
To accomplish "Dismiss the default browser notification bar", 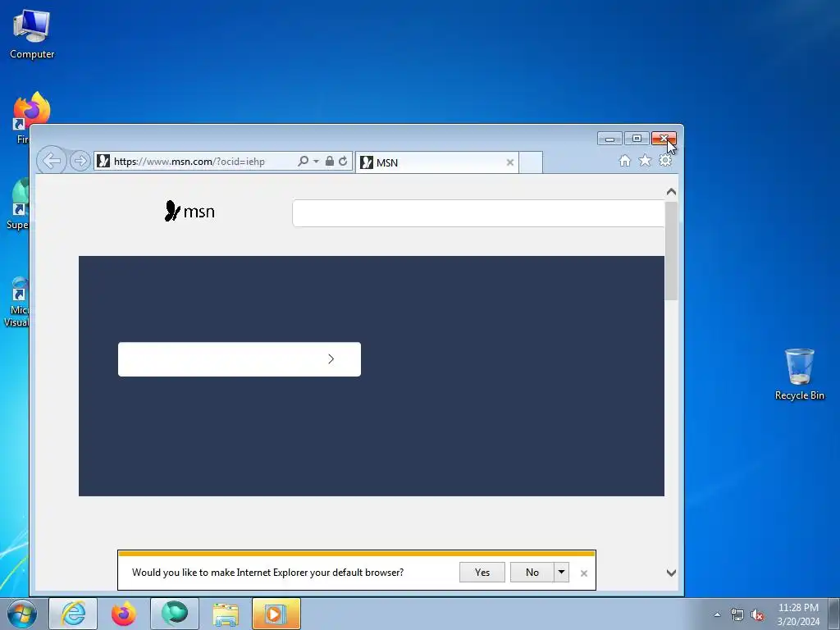I will (584, 573).
